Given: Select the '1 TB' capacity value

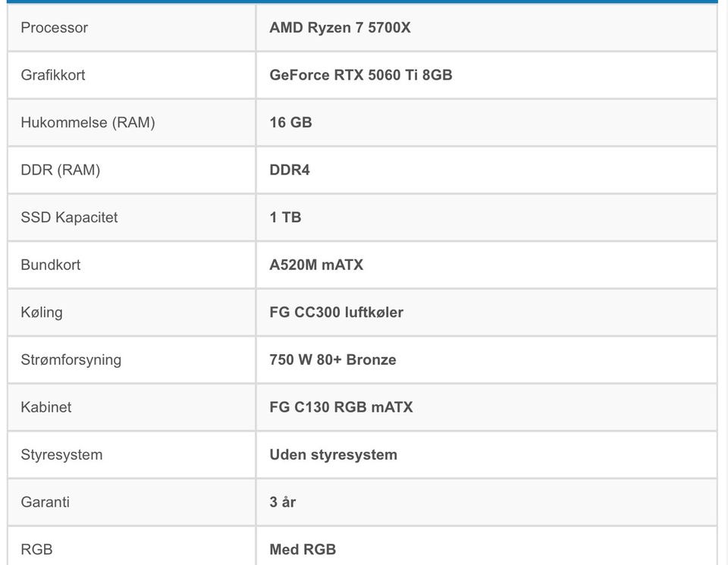Looking at the screenshot, I should click(x=285, y=217).
